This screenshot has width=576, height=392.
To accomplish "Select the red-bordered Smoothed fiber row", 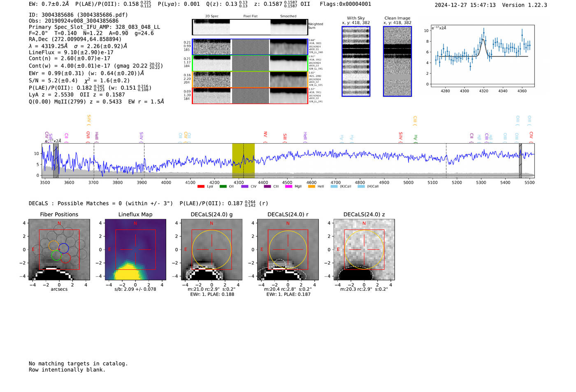I will tap(289, 96).
